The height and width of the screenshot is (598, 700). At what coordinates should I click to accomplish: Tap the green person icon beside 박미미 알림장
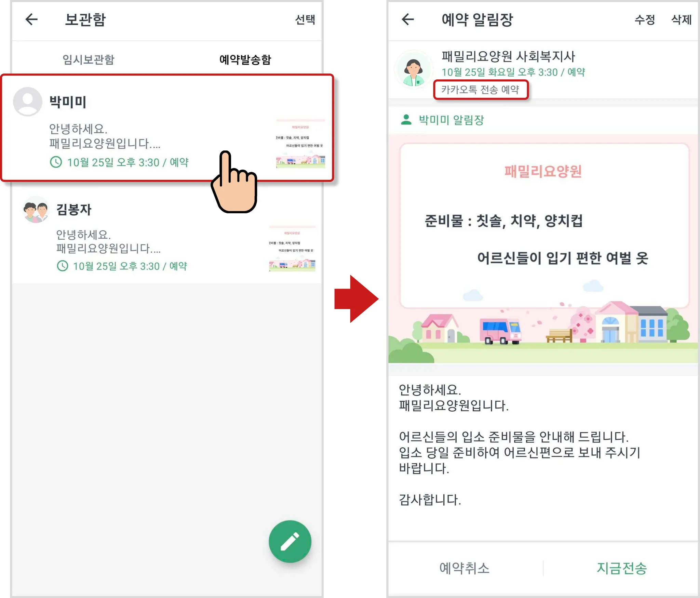pyautogui.click(x=406, y=120)
